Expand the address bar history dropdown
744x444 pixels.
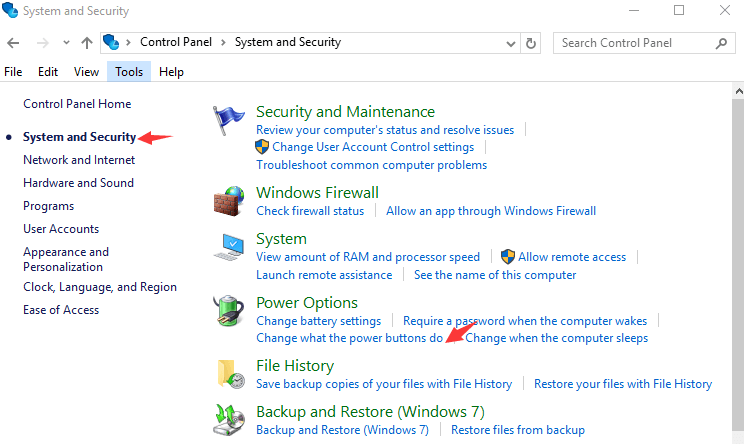click(511, 44)
